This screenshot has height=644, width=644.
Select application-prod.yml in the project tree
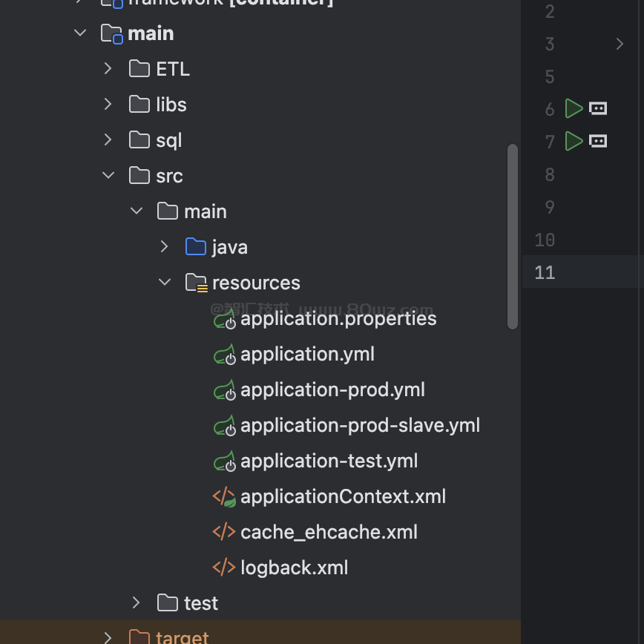tap(332, 390)
